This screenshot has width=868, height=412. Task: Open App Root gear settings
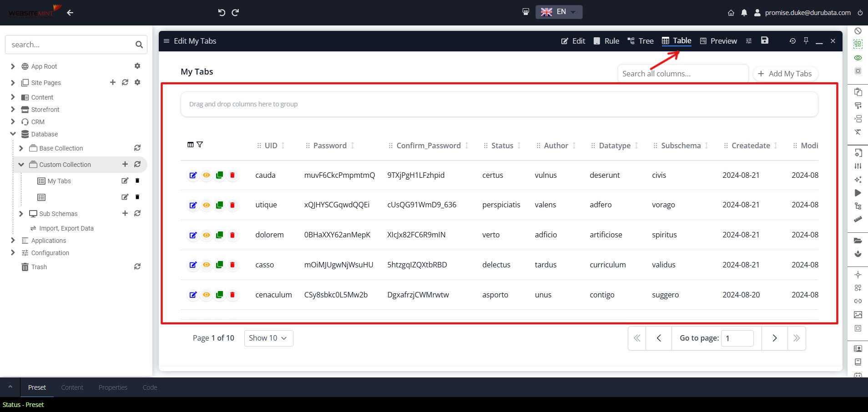[x=137, y=66]
